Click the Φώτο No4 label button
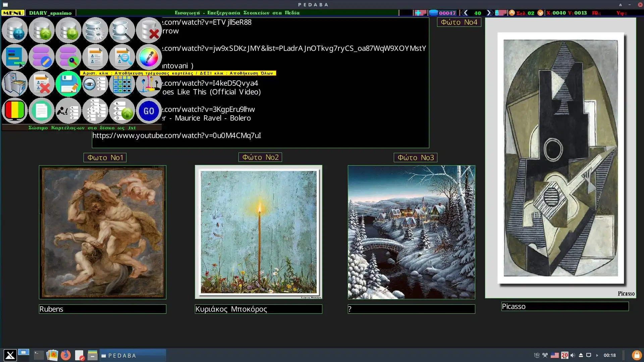 [459, 22]
